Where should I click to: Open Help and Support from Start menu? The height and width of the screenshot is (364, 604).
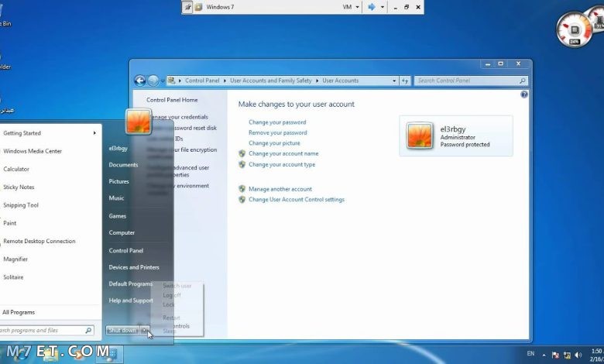pos(131,300)
